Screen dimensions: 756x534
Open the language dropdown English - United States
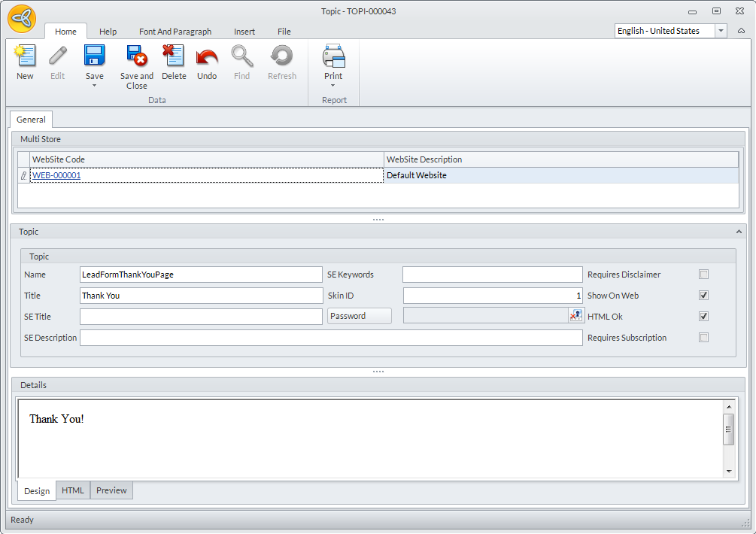tap(721, 31)
